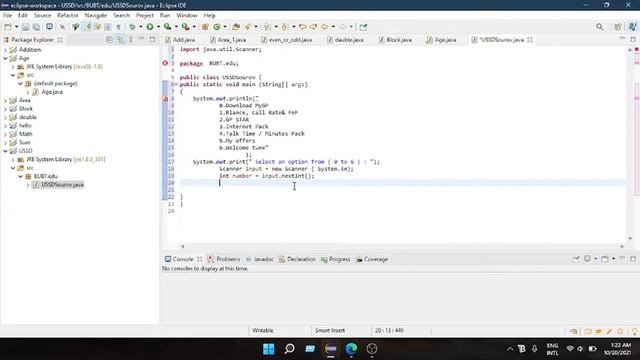Toggle Show Whitespace Characters icon
This screenshot has height=360, width=640.
pyautogui.click(x=118, y=27)
